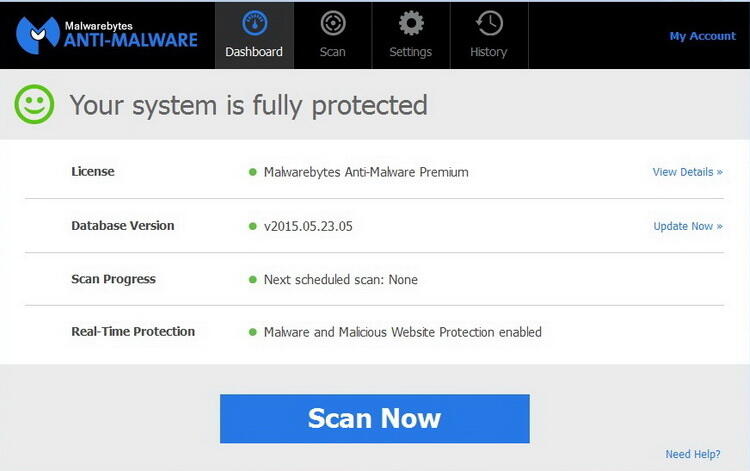Image resolution: width=750 pixels, height=471 pixels.
Task: Click the Malwarebytes logo icon
Action: 38,35
